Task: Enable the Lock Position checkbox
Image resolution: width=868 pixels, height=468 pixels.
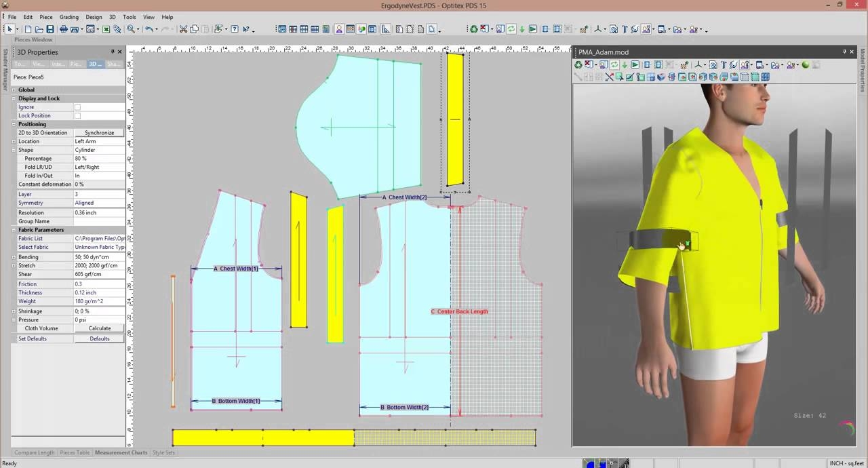Action: pos(77,115)
